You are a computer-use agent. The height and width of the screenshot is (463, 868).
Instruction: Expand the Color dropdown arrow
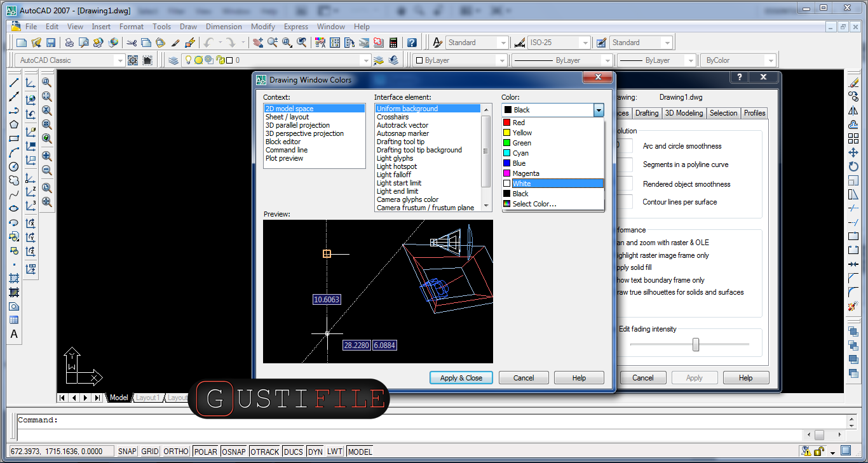(x=598, y=110)
